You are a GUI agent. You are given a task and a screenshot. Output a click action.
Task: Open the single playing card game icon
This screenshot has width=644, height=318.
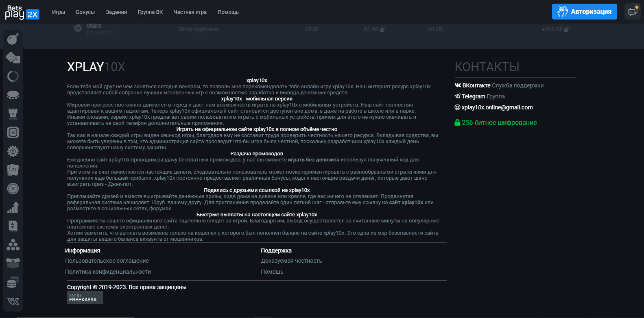click(x=13, y=226)
